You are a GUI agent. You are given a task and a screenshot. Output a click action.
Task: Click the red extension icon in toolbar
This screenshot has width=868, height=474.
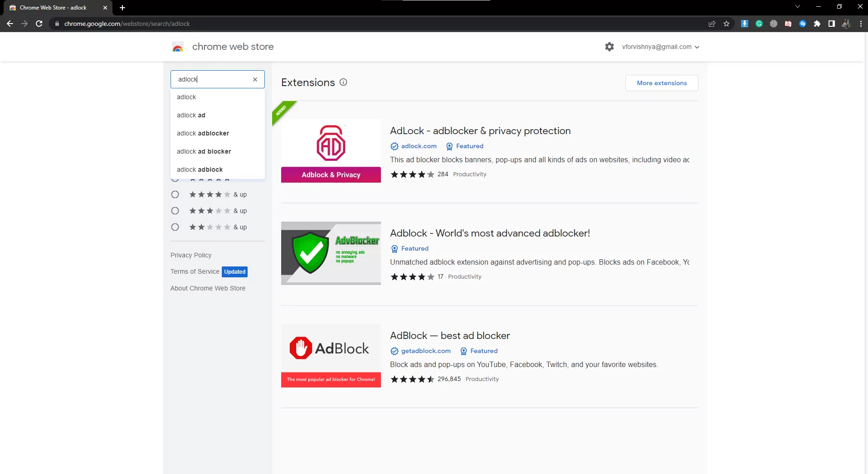tap(788, 24)
